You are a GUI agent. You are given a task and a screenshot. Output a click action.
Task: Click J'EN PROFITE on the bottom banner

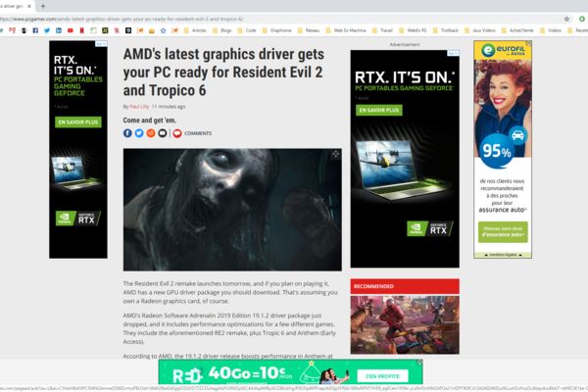tap(382, 376)
